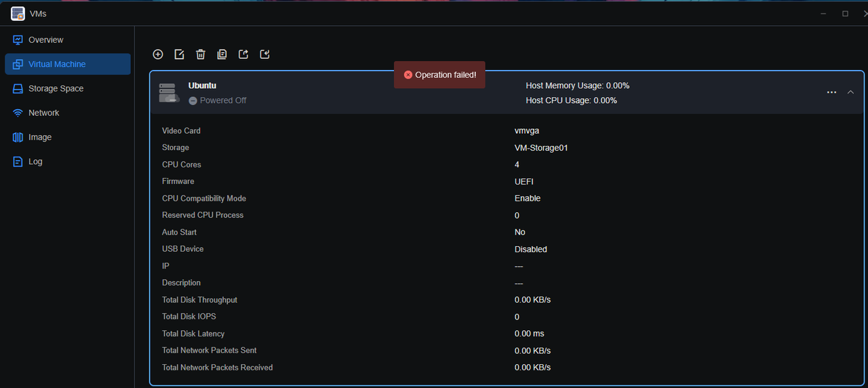Screen dimensions: 868x388
Task: Click the Virtual Machine sidebar icon
Action: coord(18,64)
